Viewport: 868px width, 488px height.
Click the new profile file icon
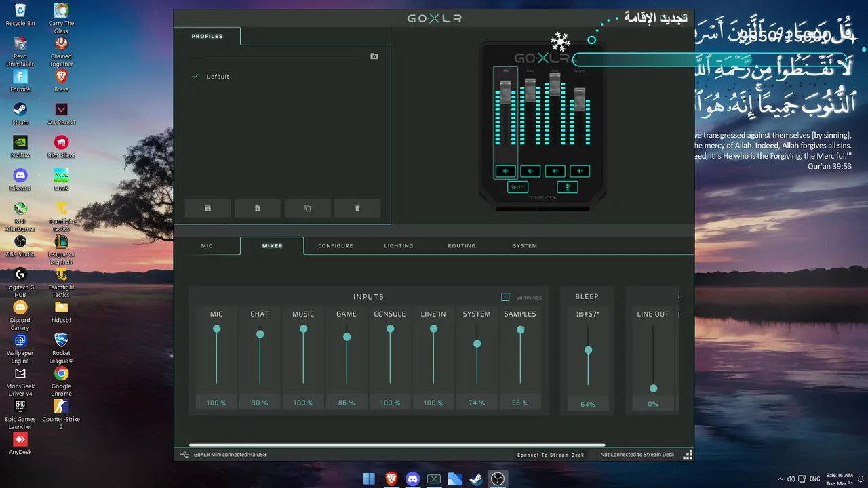[258, 208]
